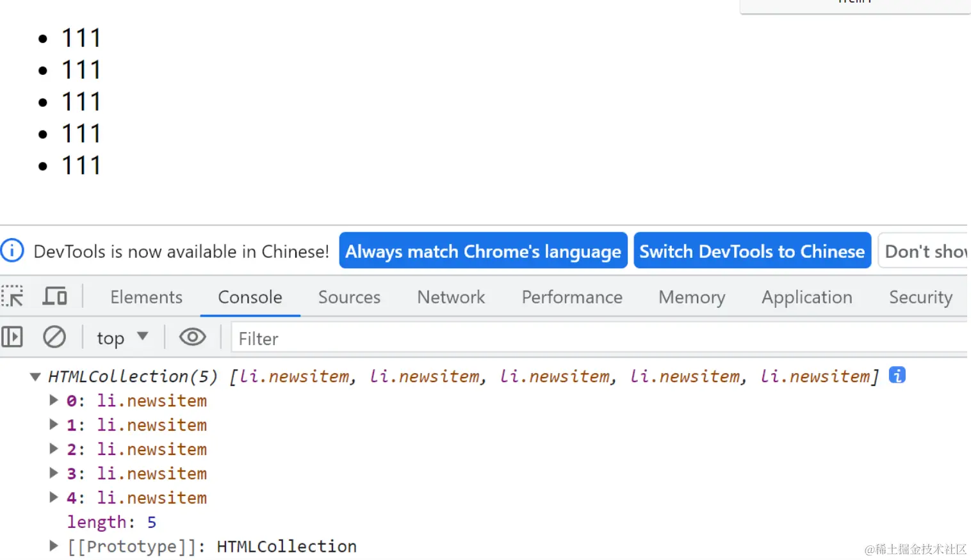The height and width of the screenshot is (560, 971).
Task: Clear the console with the ban icon
Action: click(54, 337)
